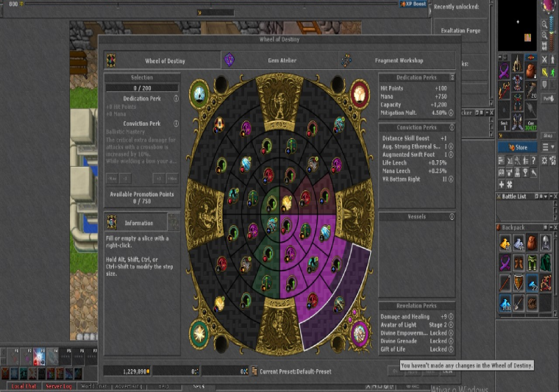Toggle stand-still white figure mode
559x392 pixels.
(552, 60)
